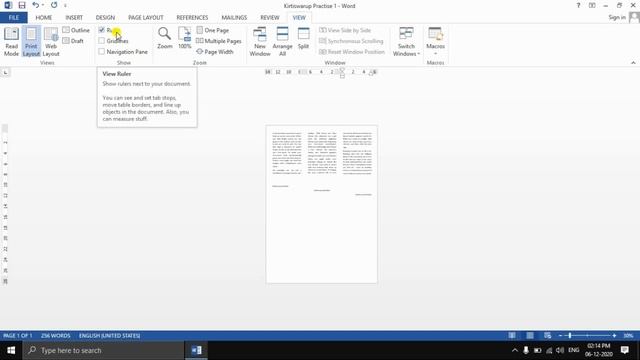Click PAGE 1 OF 1 status indicator

pos(18,336)
